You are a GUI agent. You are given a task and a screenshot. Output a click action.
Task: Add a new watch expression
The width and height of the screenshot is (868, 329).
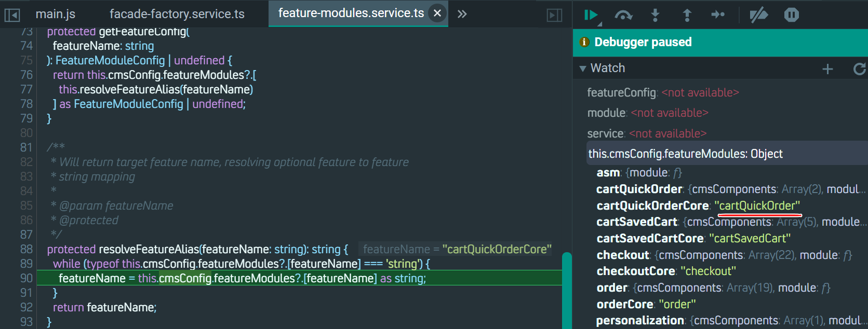[x=827, y=68]
